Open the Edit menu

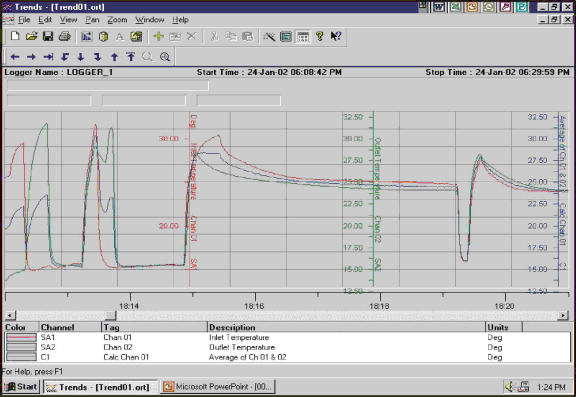[x=45, y=19]
